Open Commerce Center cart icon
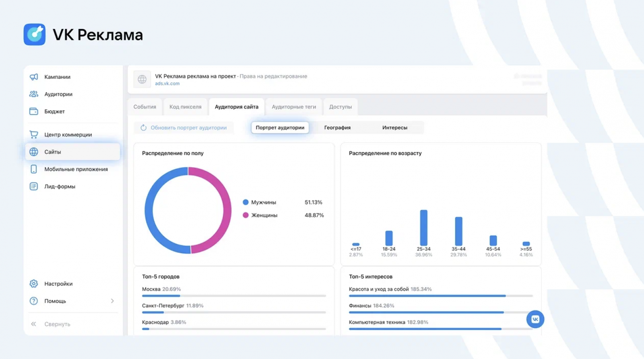Screen dimensions: 644x359 pyautogui.click(x=34, y=135)
